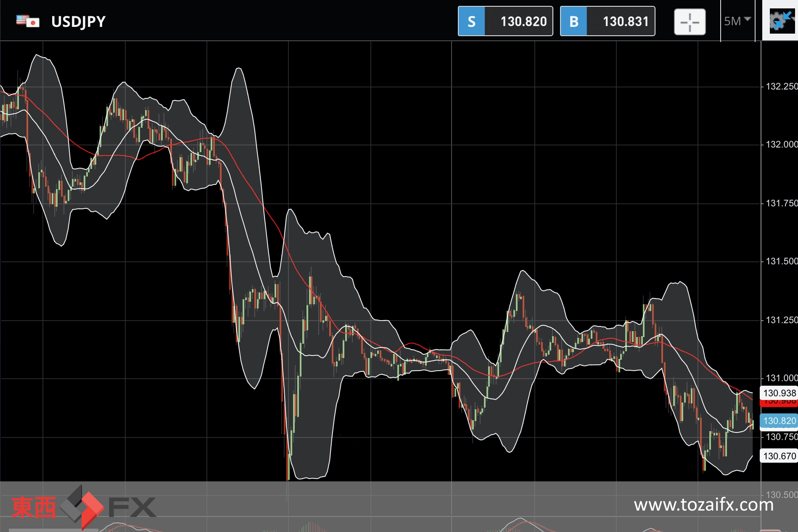Screen dimensions: 798x532
Task: Click the 132.250 price axis label
Action: point(781,87)
